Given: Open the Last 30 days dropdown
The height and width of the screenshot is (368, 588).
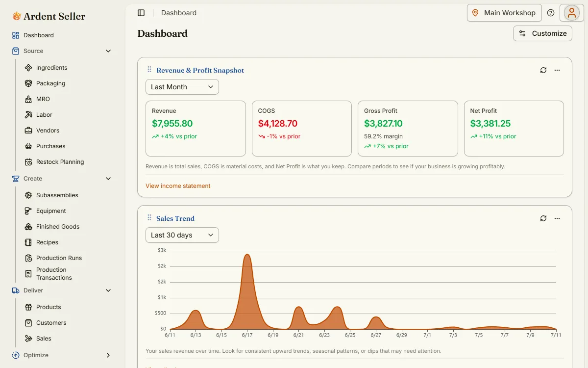Looking at the screenshot, I should (x=182, y=235).
